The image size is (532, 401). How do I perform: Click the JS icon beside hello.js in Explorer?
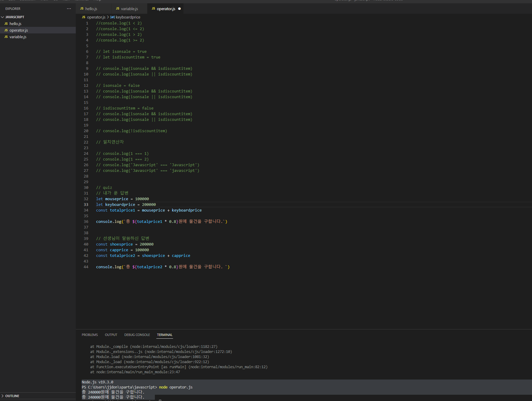[x=6, y=24]
